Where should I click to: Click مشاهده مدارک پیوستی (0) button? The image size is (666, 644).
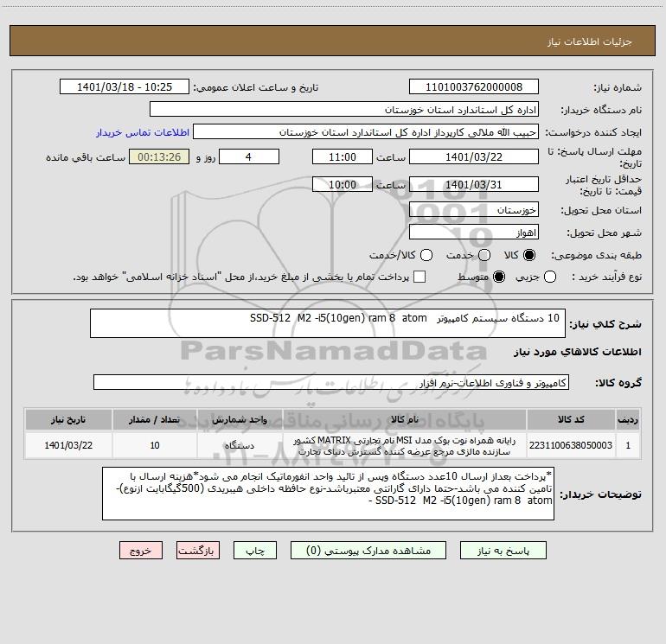coord(368,551)
